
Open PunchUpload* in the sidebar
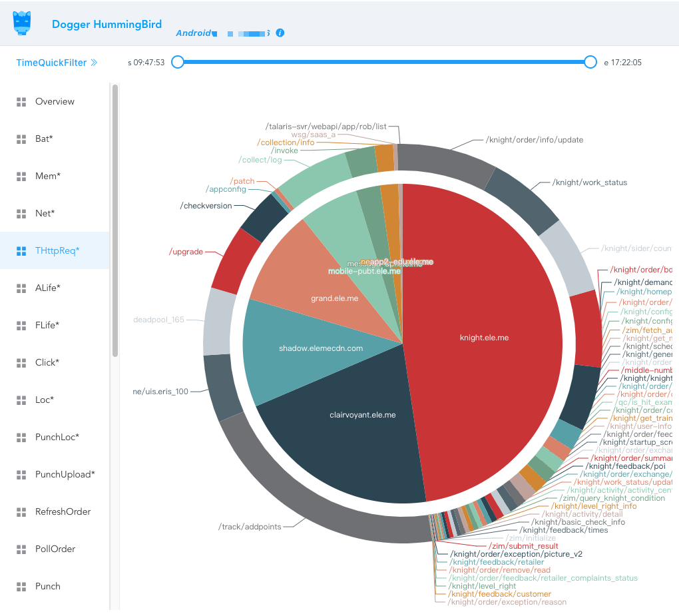point(55,475)
